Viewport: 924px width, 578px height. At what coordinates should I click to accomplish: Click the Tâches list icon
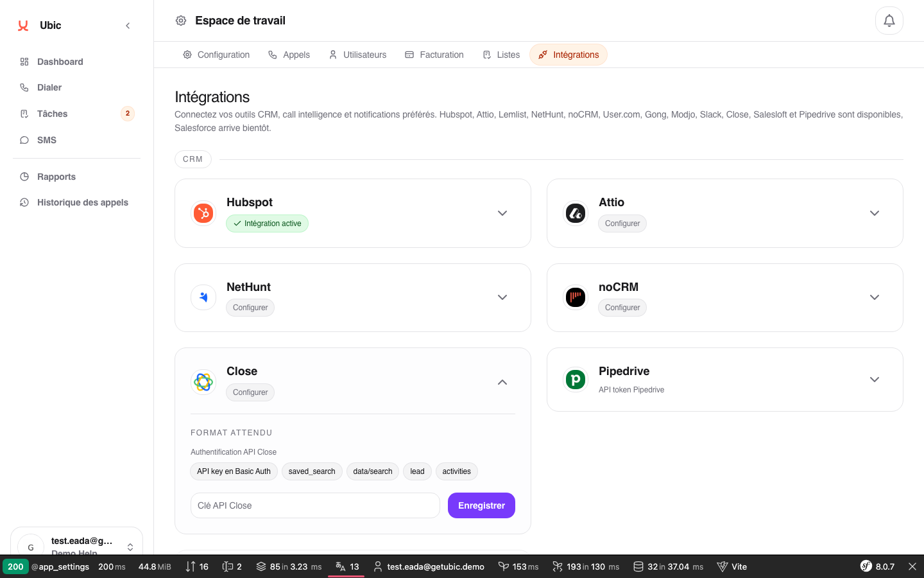(x=24, y=114)
